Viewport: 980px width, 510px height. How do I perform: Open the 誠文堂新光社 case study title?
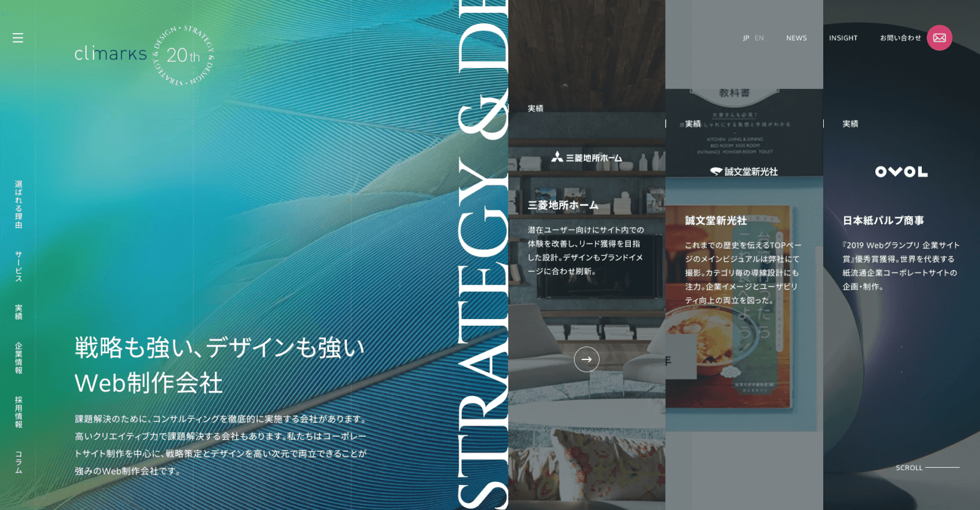pos(716,220)
